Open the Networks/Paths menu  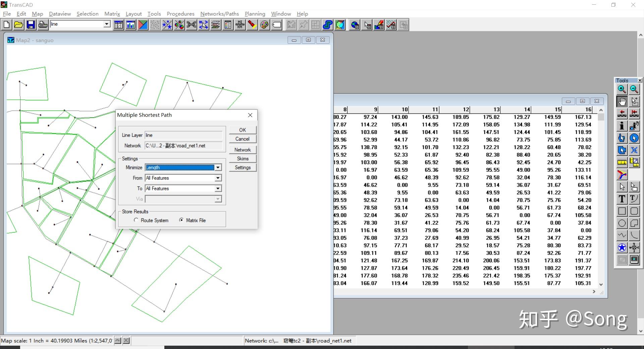point(219,14)
